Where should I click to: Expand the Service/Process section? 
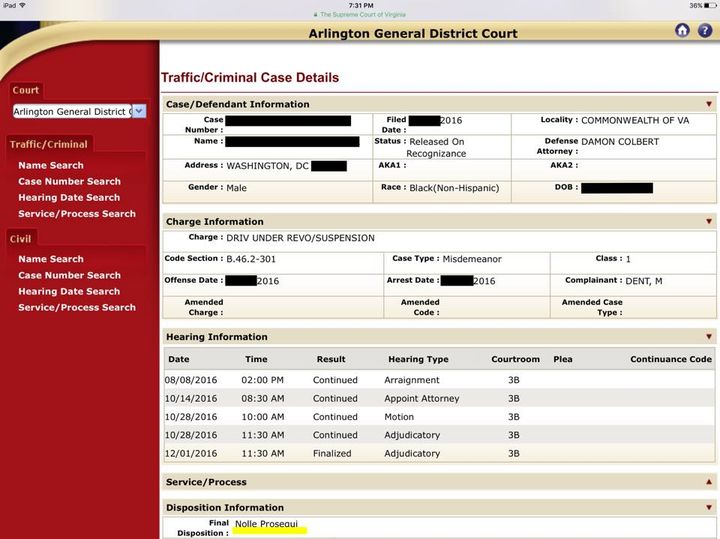coord(709,482)
